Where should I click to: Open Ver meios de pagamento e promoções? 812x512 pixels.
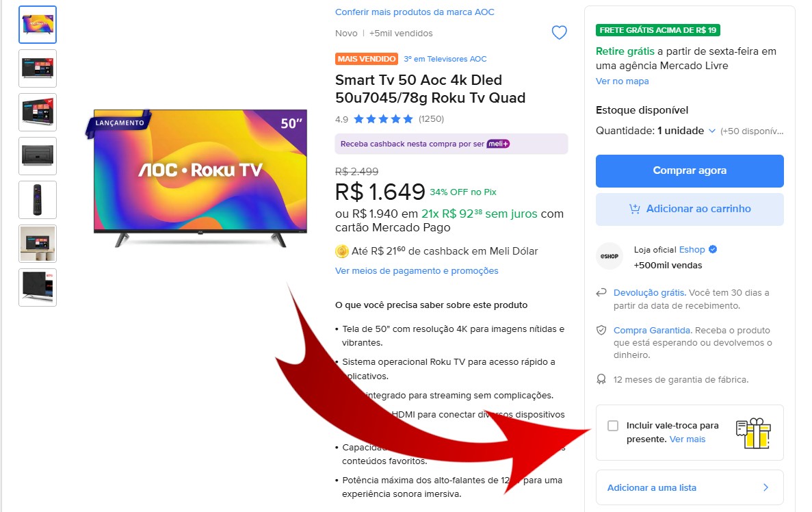417,270
